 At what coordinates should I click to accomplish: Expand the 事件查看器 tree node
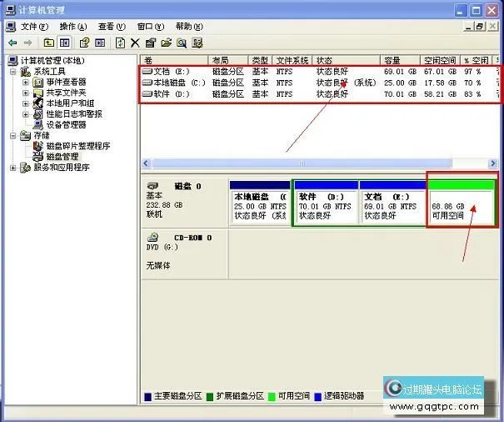click(26, 83)
